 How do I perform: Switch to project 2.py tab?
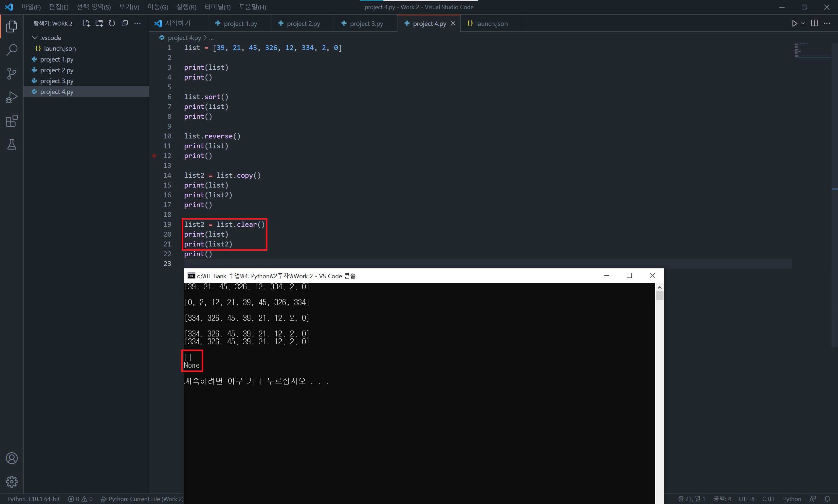tap(303, 24)
